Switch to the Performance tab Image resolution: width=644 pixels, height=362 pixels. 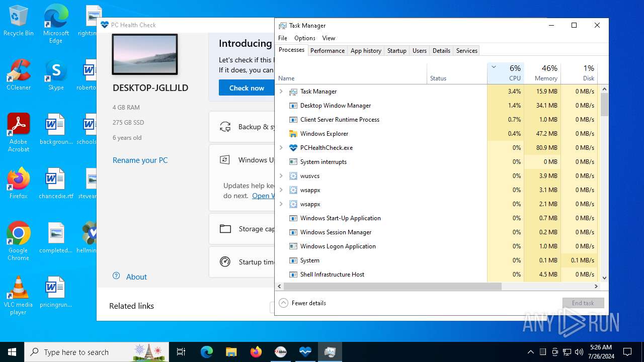[328, 51]
